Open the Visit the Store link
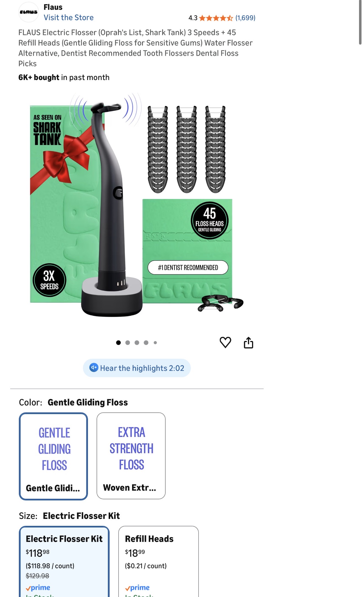Viewport: 364px width, 597px height. tap(69, 18)
